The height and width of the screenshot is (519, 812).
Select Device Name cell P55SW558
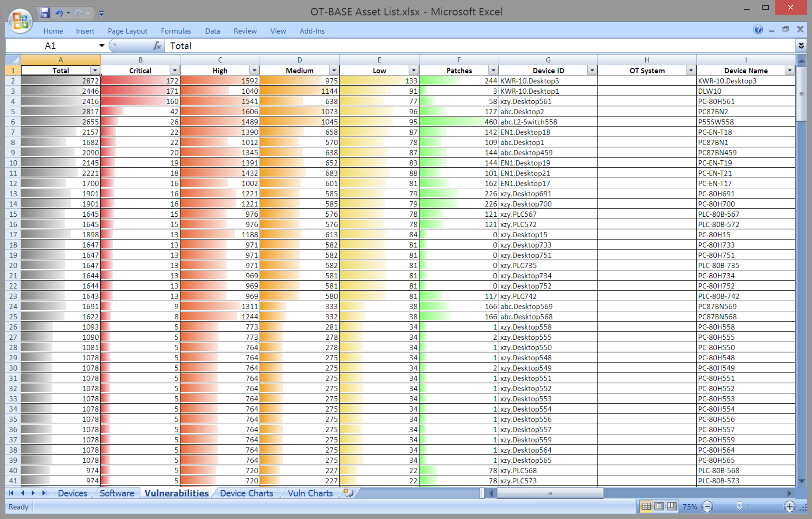tap(746, 122)
